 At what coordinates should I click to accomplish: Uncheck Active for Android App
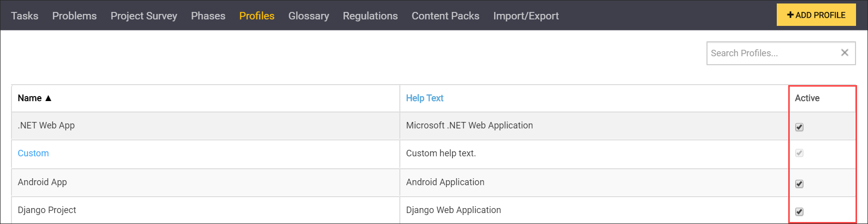coord(799,184)
